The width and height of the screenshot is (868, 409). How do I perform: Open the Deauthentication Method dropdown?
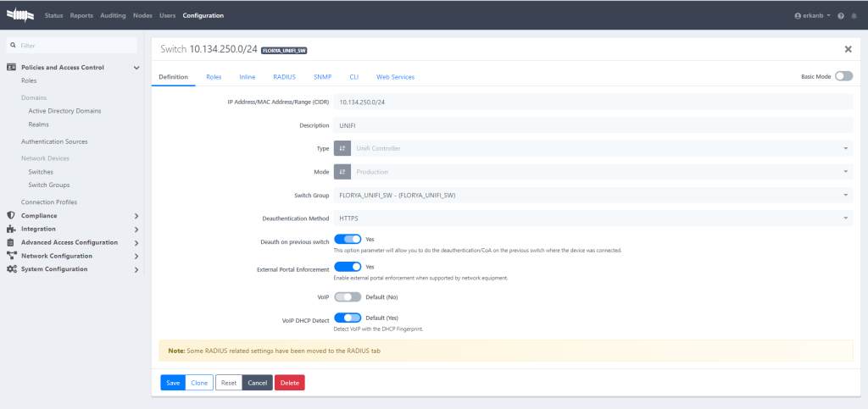click(593, 218)
